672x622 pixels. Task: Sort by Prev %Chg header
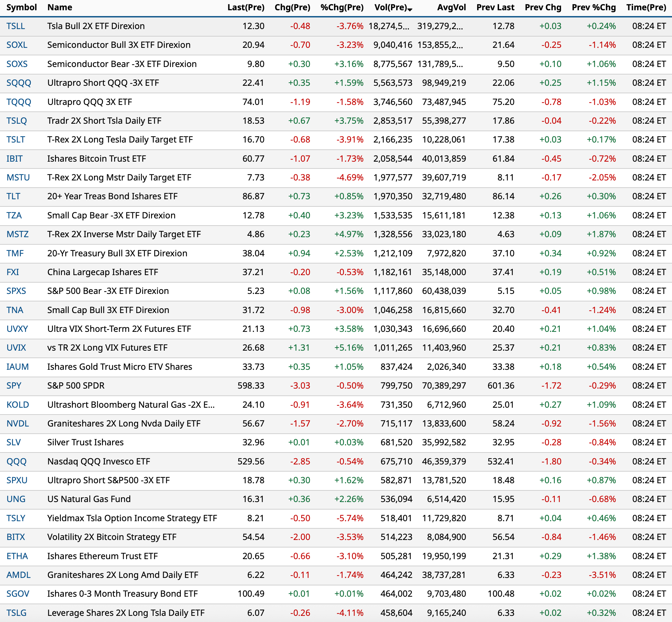pyautogui.click(x=594, y=7)
